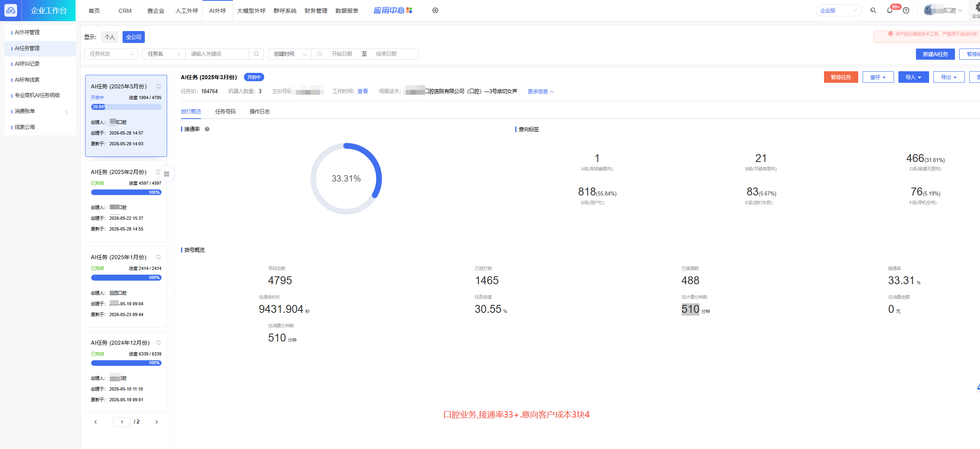Image resolution: width=980 pixels, height=449 pixels.
Task: Refresh the AI任务 (2024年12月份) card
Action: (x=158, y=343)
